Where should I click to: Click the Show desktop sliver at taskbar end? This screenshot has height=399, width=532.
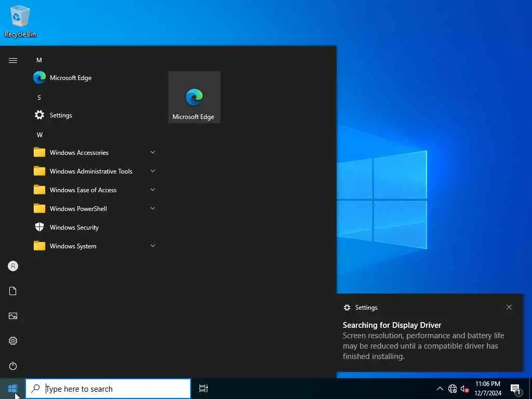(530, 389)
